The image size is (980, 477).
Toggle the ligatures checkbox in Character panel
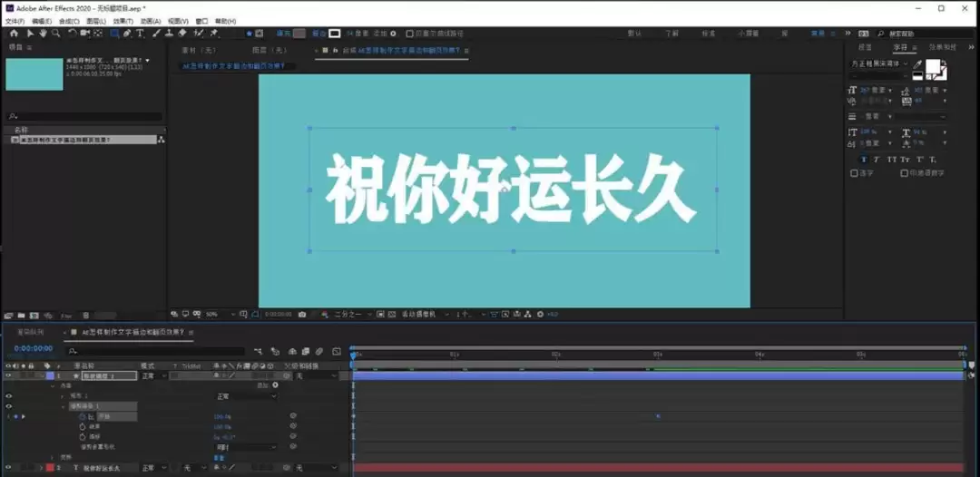click(854, 173)
